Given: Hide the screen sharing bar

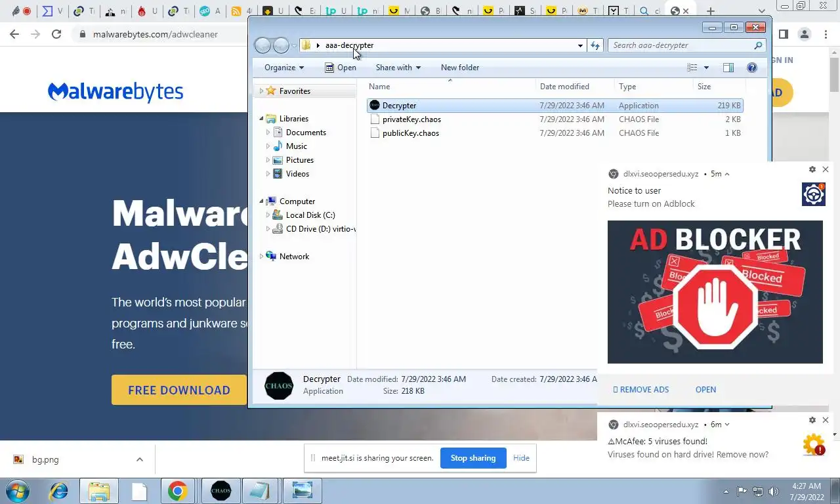Looking at the screenshot, I should 521,458.
